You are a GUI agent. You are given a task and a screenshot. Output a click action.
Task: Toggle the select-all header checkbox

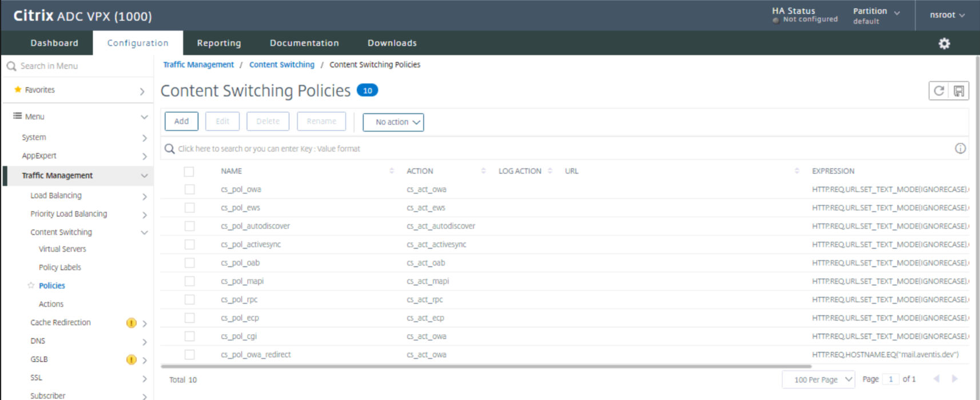189,171
